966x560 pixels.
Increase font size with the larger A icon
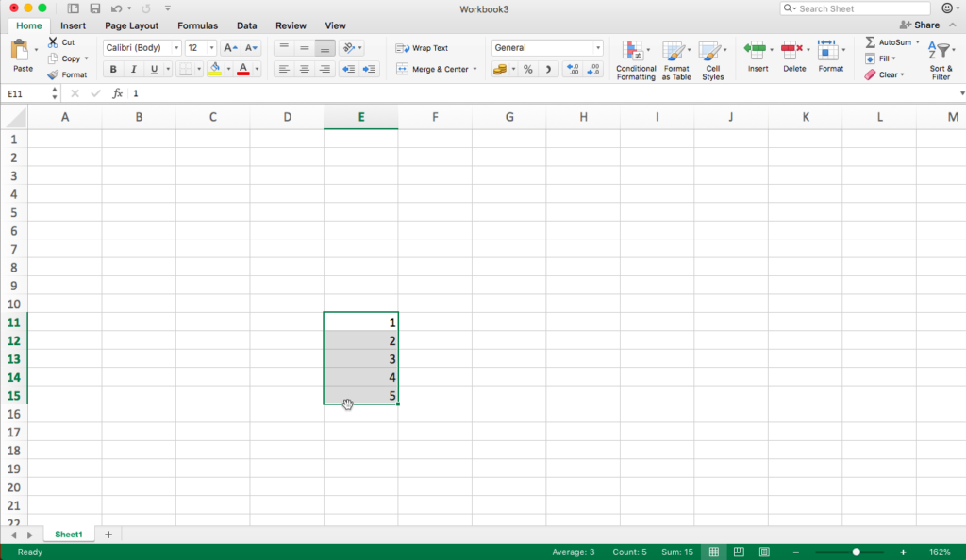pos(229,48)
